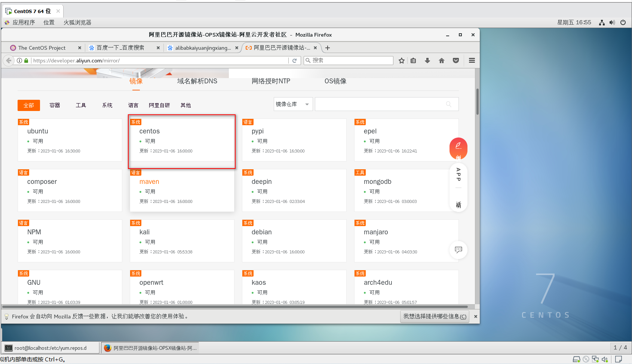Click 我想选择提供哪些信息 button
Image resolution: width=632 pixels, height=364 pixels.
tap(435, 317)
